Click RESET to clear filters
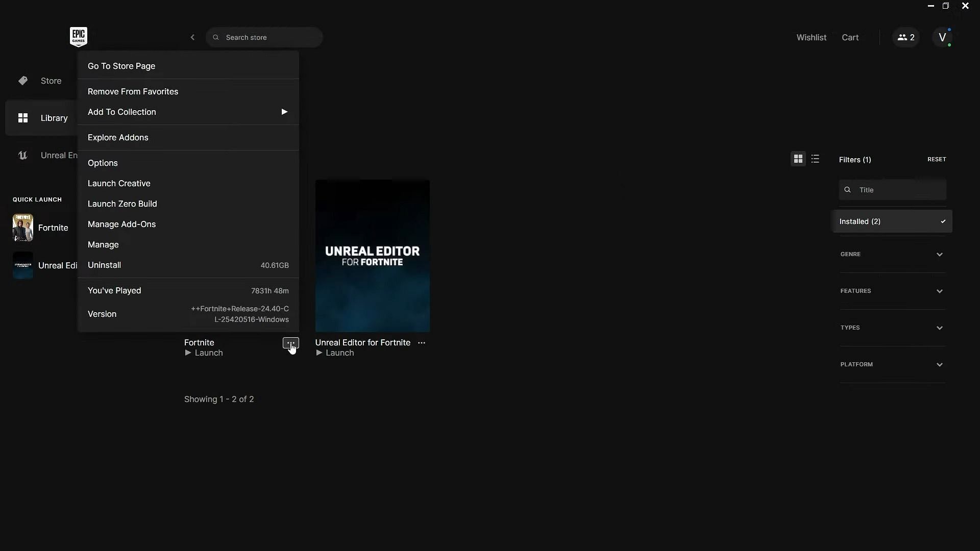This screenshot has width=980, height=551. [x=937, y=159]
